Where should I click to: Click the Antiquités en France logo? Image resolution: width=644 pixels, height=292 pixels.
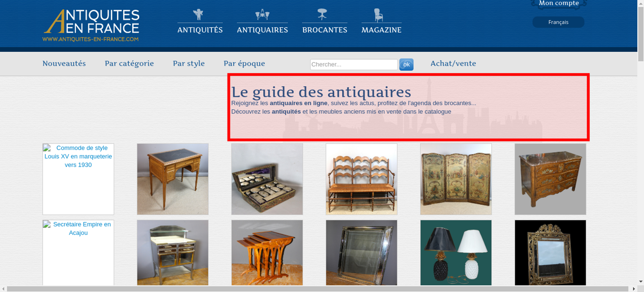(x=91, y=25)
